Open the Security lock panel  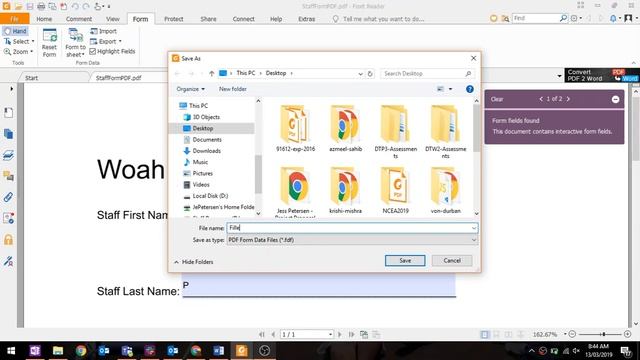click(8, 240)
